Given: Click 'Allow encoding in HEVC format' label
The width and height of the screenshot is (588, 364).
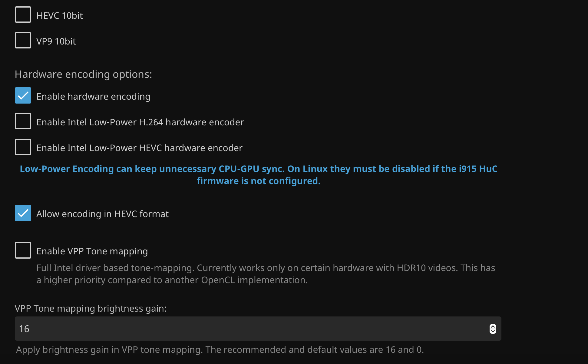Looking at the screenshot, I should 102,214.
